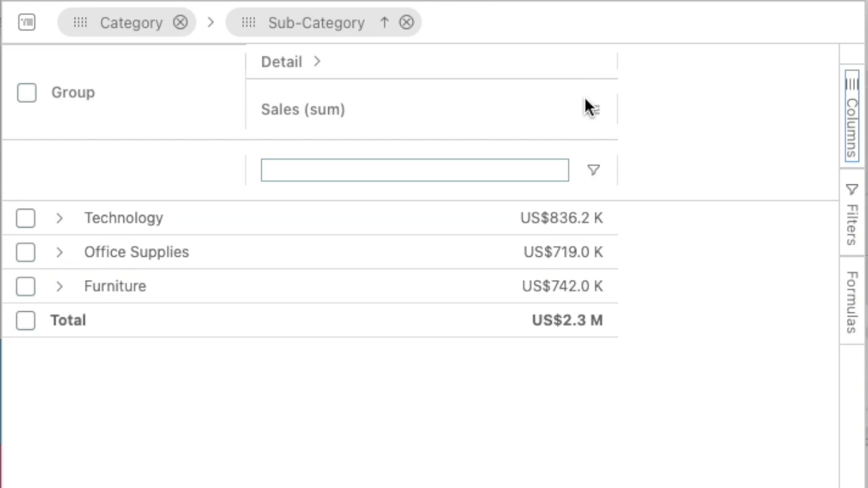This screenshot has width=868, height=488.
Task: Grab the Category chip drag handle
Action: (80, 22)
